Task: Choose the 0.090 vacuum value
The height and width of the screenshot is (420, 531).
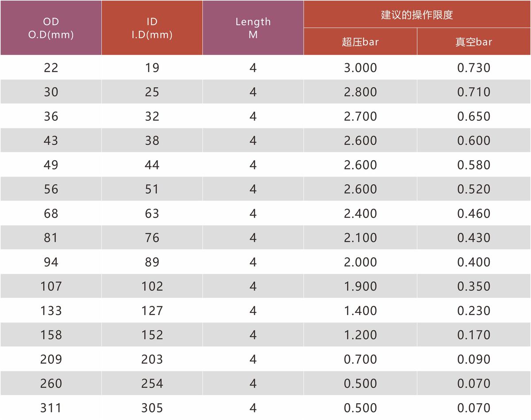Action: [474, 359]
